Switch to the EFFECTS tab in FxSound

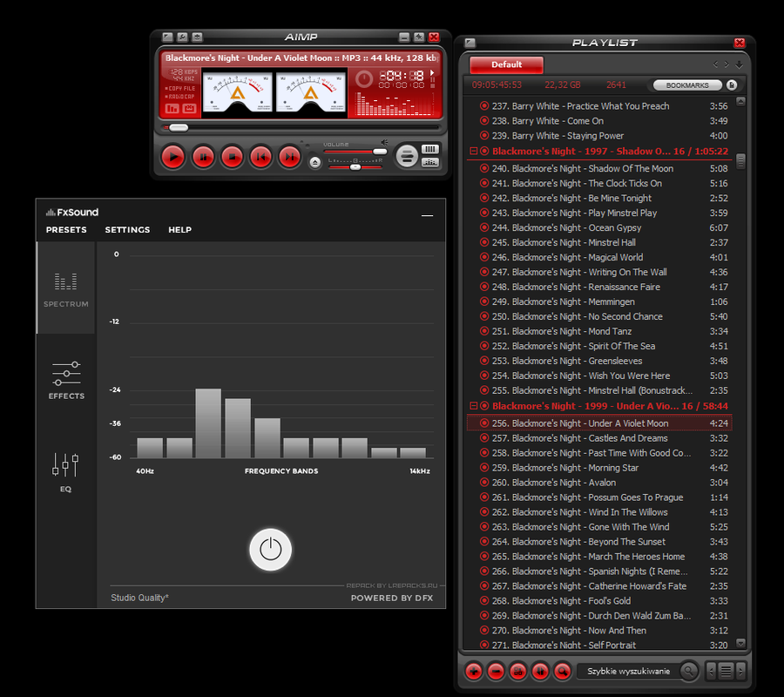[66, 381]
